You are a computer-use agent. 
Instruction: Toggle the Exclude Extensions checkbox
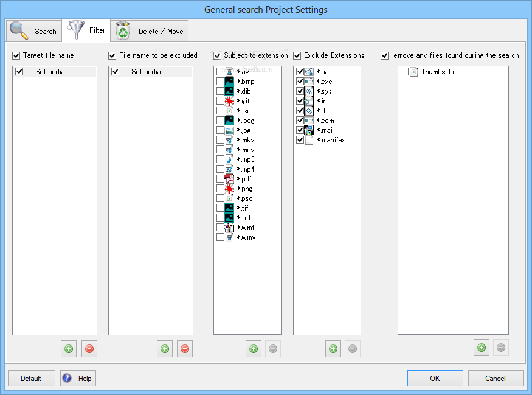click(x=297, y=55)
